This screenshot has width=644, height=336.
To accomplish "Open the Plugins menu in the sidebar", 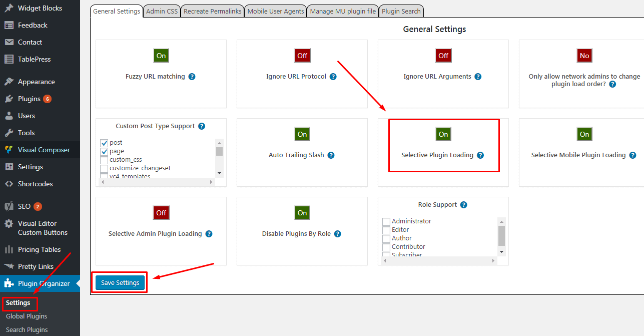I will pyautogui.click(x=29, y=99).
